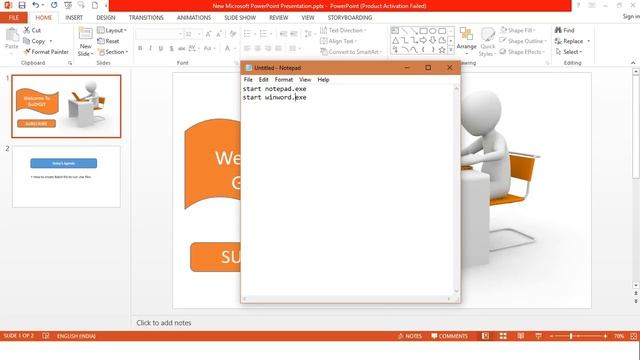The image size is (640, 360).
Task: Open the Shape Outline dropdown
Action: pyautogui.click(x=523, y=41)
